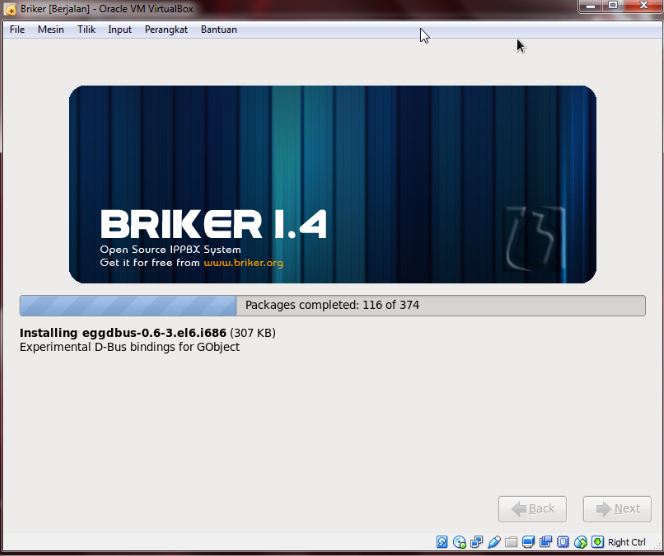Click the keyboard capture green arrow icon
This screenshot has height=556, width=664.
point(597,542)
